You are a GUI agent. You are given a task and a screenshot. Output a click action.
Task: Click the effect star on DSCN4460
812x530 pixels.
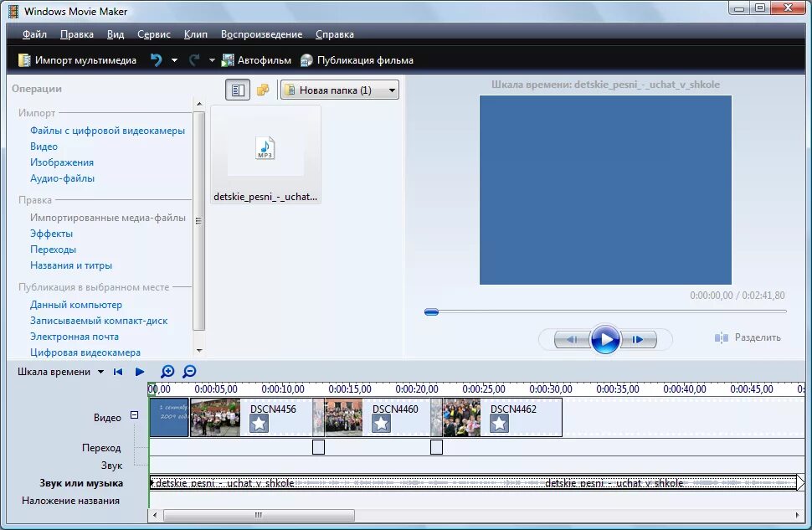pyautogui.click(x=381, y=425)
